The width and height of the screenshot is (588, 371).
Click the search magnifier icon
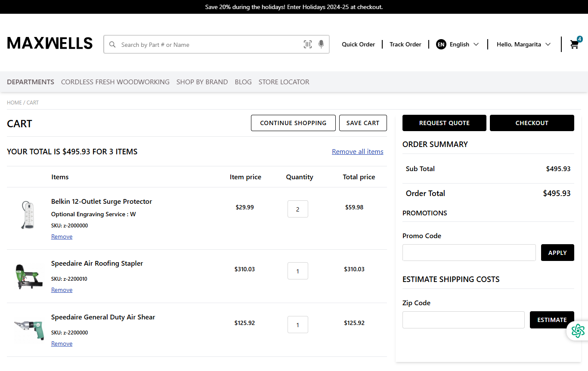click(112, 45)
